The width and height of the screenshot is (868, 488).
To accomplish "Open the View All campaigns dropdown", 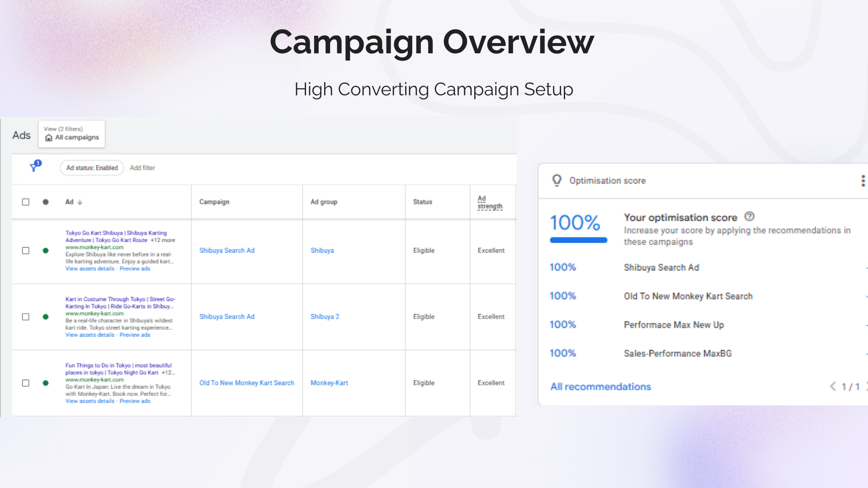I will [71, 134].
